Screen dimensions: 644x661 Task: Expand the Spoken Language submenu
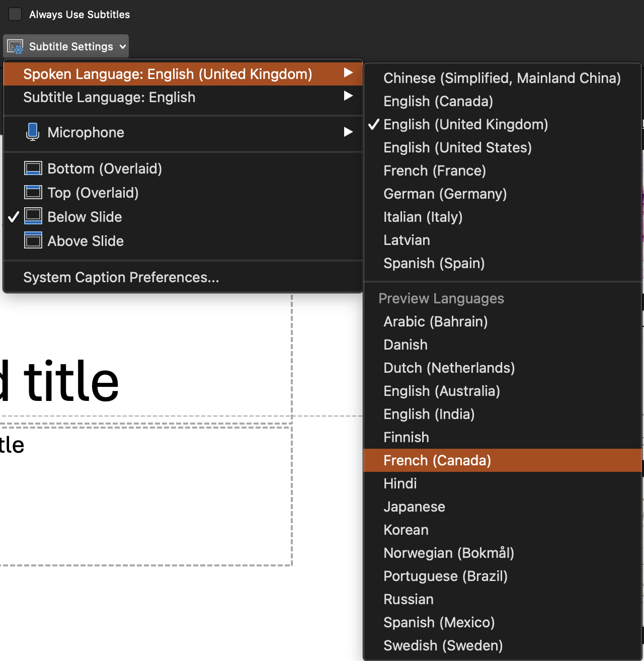(x=183, y=74)
